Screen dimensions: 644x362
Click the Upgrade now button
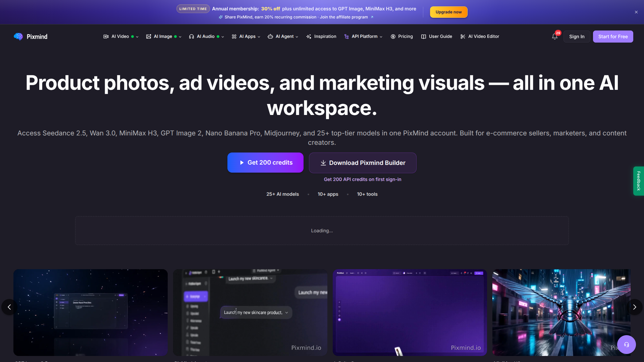[x=448, y=12]
